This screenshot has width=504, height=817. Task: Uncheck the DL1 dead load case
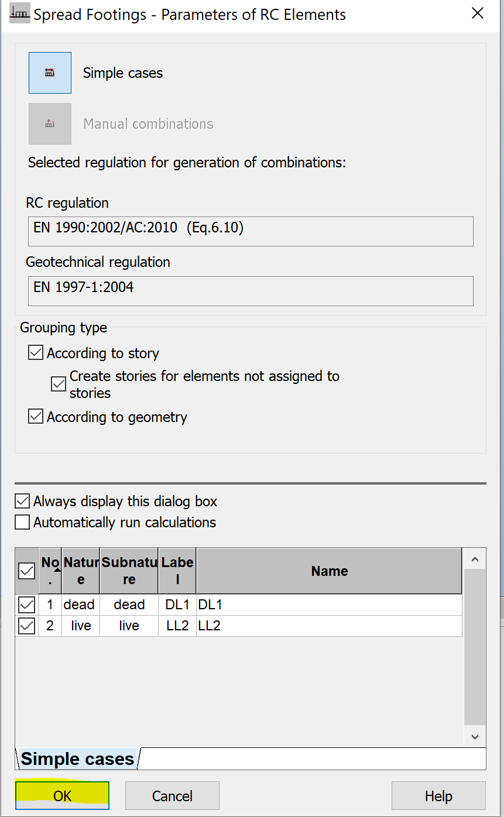pyautogui.click(x=26, y=605)
